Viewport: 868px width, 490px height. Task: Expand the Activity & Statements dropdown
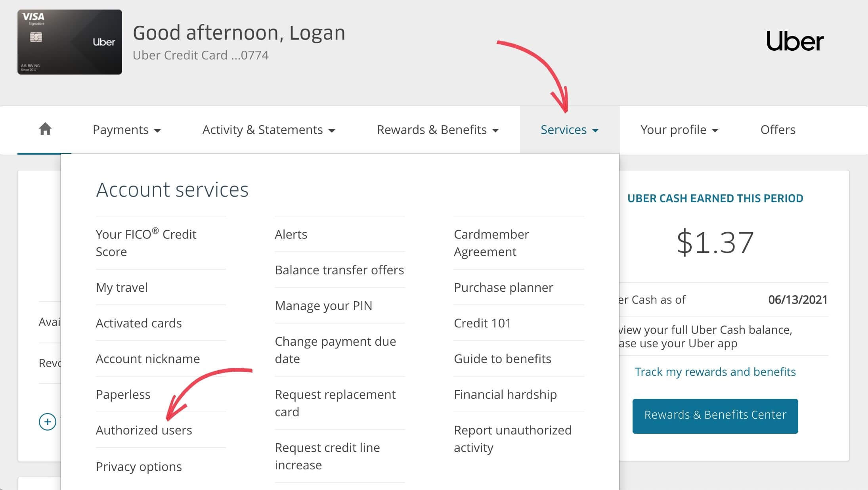(x=268, y=129)
